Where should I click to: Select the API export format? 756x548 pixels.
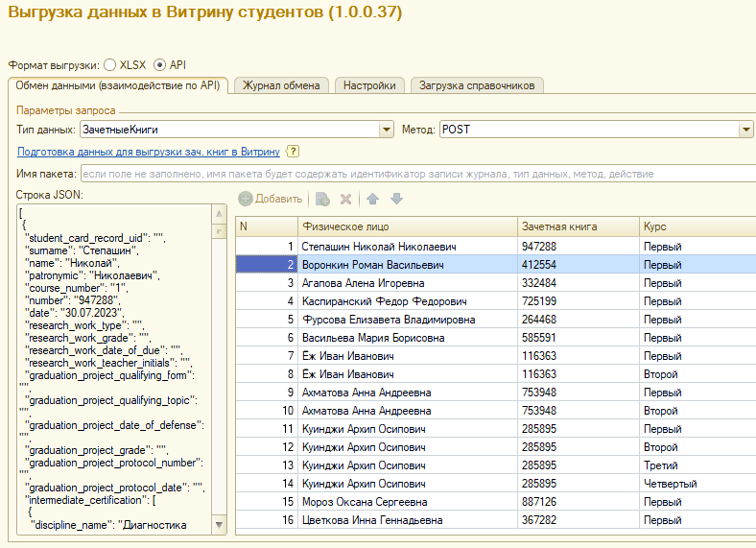point(160,65)
